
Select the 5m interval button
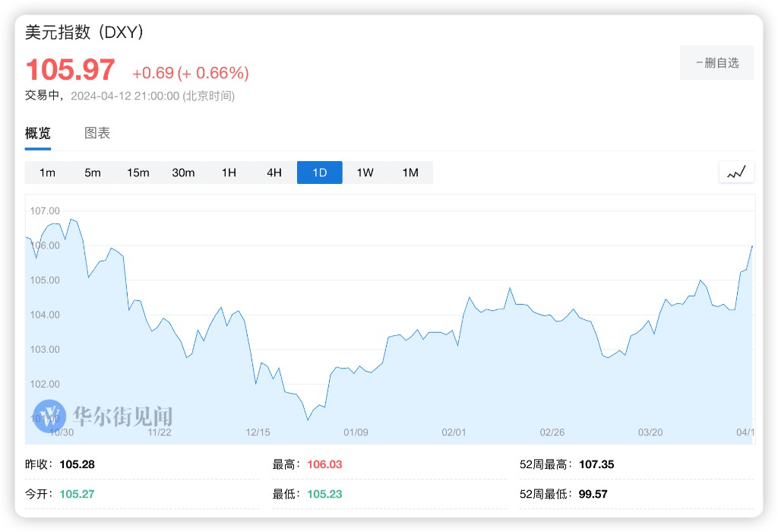(x=93, y=173)
